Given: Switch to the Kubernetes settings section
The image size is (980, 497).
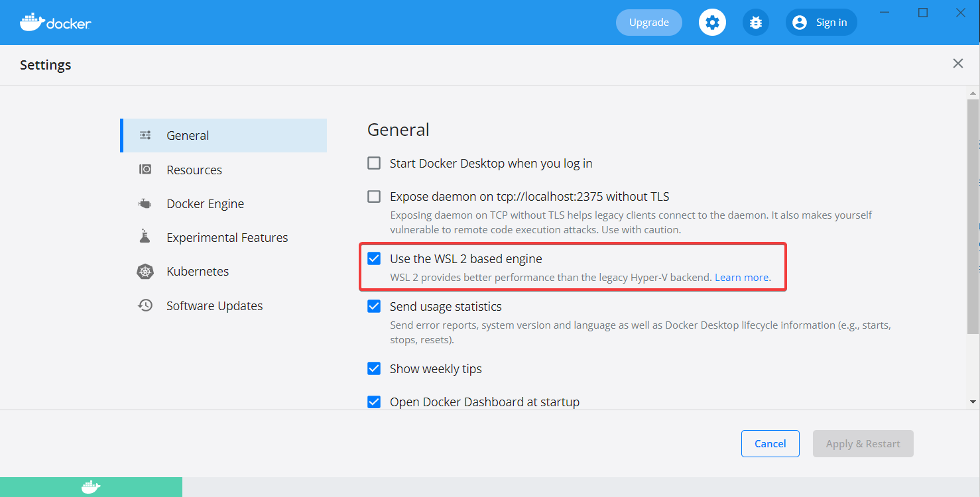Looking at the screenshot, I should point(197,271).
